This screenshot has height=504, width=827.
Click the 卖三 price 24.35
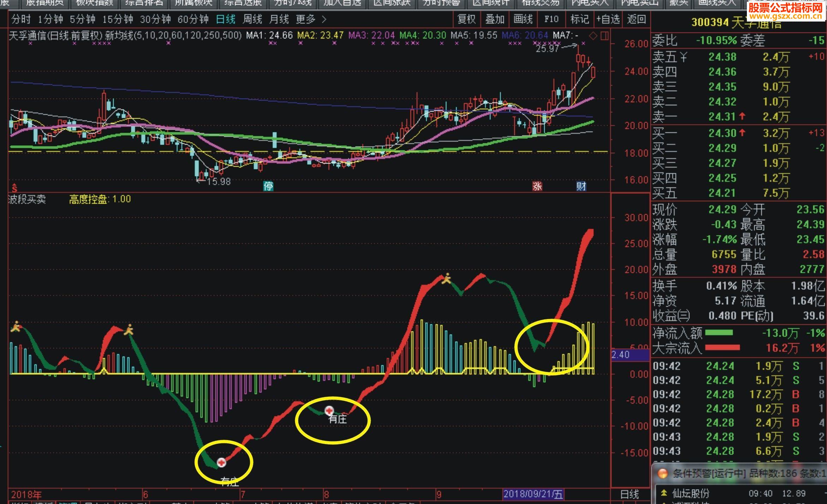[x=723, y=86]
